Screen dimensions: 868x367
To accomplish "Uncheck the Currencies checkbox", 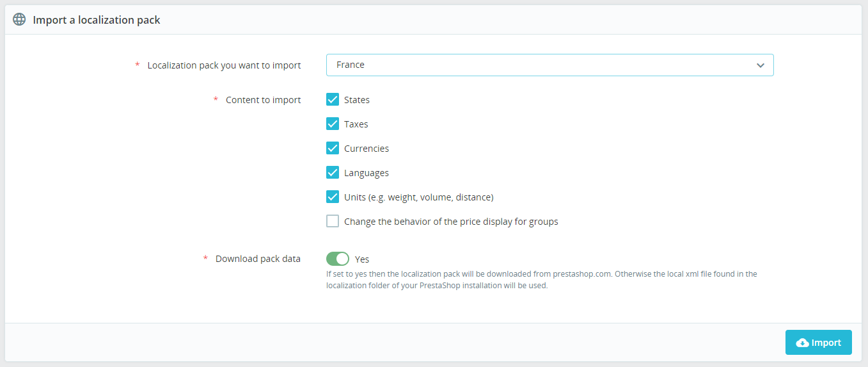I will pos(333,148).
